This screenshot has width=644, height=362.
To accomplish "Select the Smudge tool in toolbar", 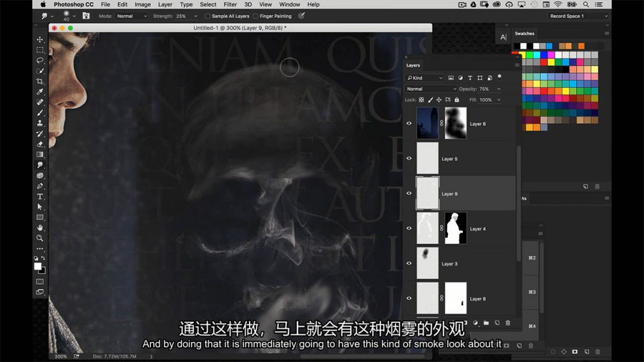I will coord(40,165).
